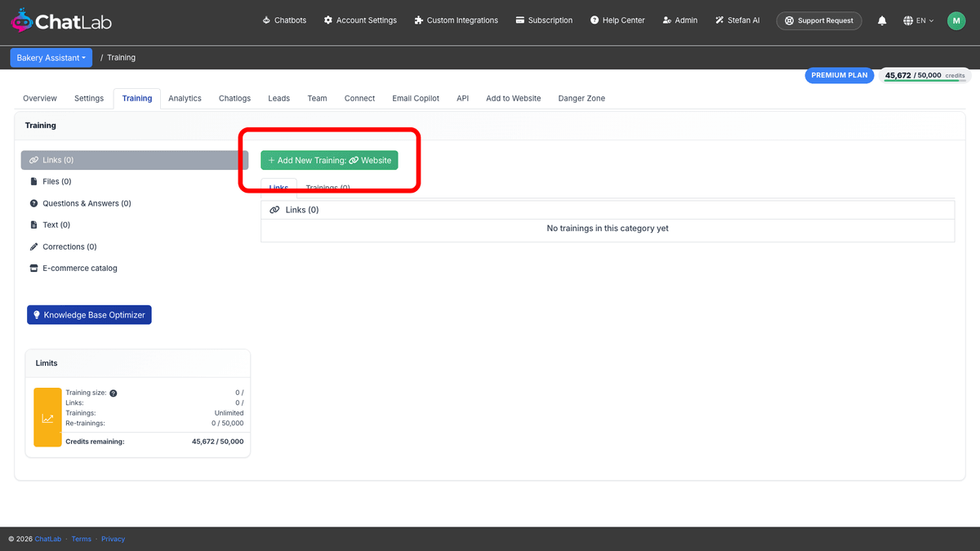Open the Chatlogs tab

click(234, 98)
